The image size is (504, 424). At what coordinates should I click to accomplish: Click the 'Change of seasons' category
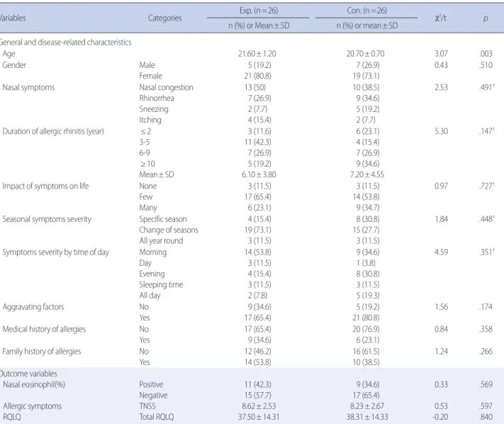click(x=169, y=230)
